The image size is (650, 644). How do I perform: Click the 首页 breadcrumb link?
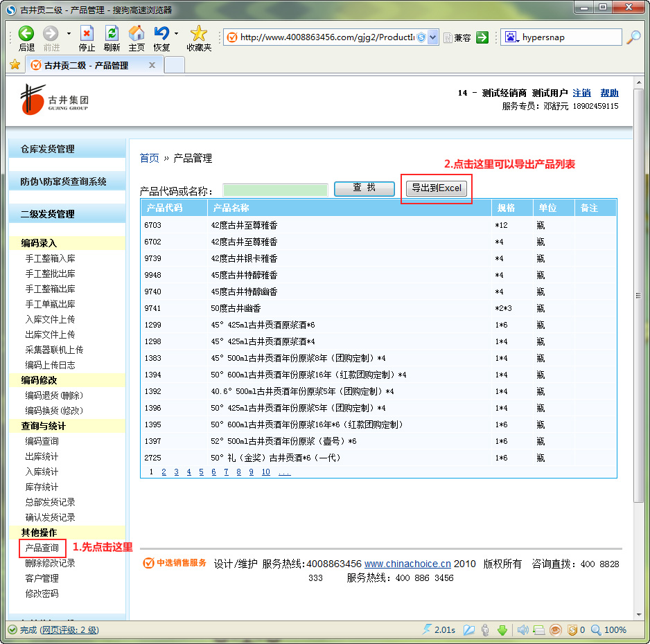click(x=149, y=158)
